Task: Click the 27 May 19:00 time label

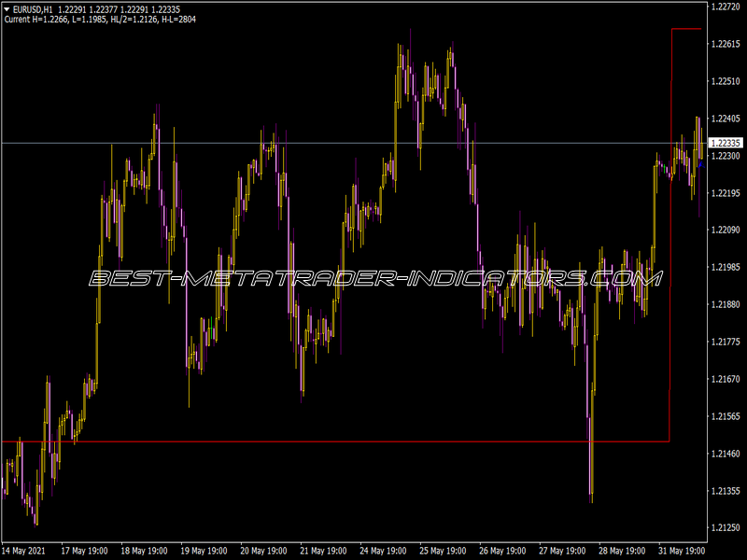Action: point(562,551)
